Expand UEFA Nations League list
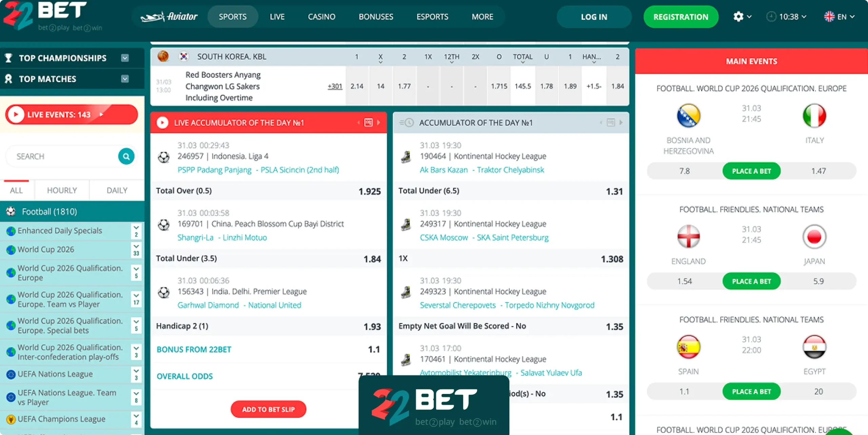This screenshot has width=868, height=435. click(x=136, y=374)
